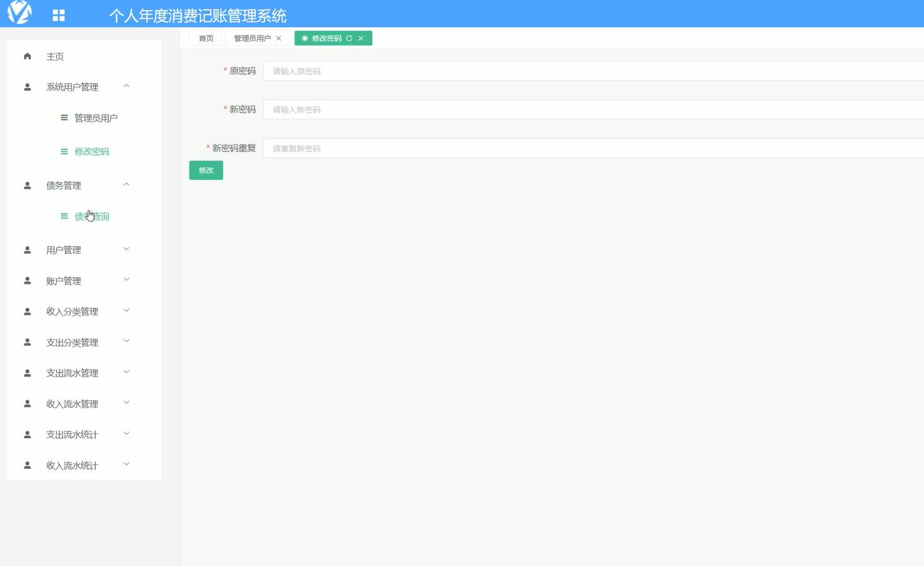This screenshot has height=566, width=924.
Task: Collapse the 债务管理 menu chevron
Action: pyautogui.click(x=127, y=184)
